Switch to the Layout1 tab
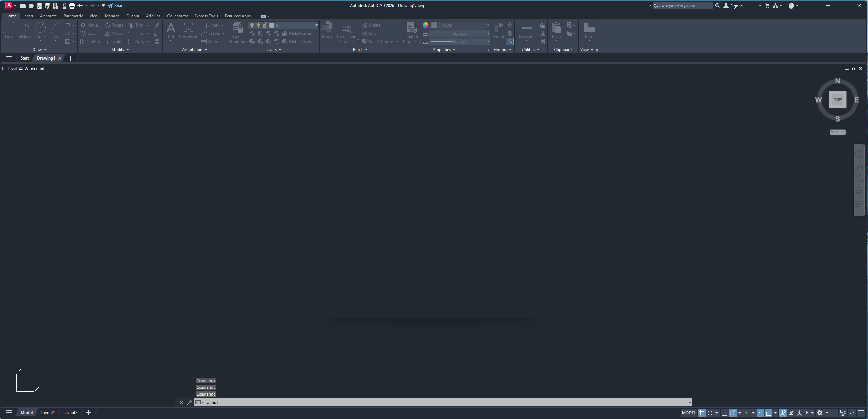The image size is (868, 419). (48, 412)
